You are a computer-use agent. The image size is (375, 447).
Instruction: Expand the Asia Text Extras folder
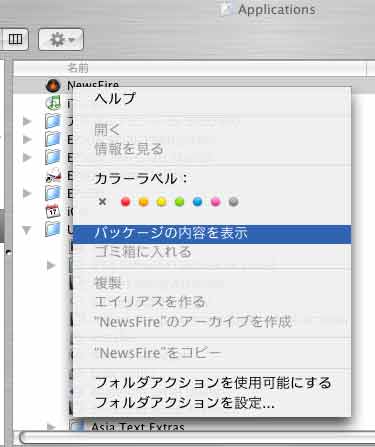pyautogui.click(x=51, y=426)
